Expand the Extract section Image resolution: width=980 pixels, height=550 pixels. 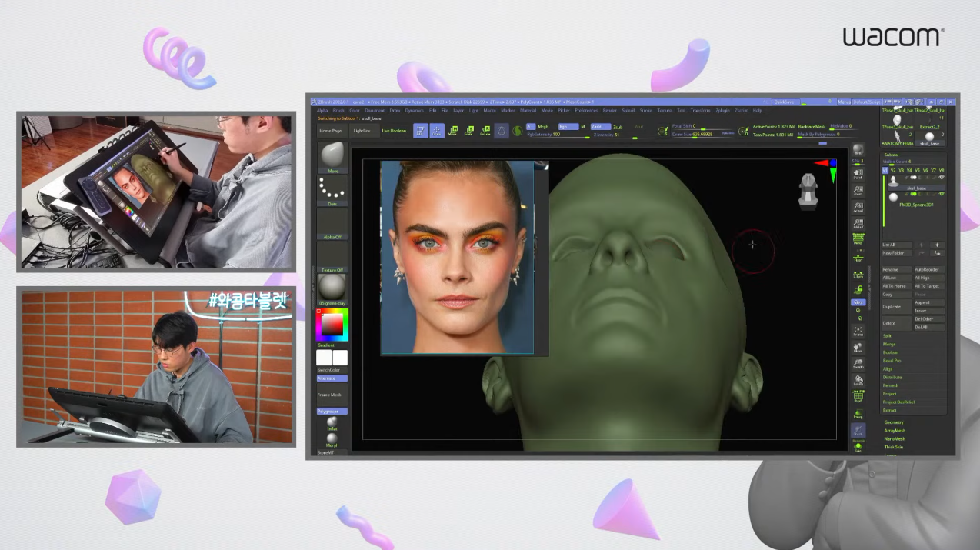pyautogui.click(x=889, y=410)
